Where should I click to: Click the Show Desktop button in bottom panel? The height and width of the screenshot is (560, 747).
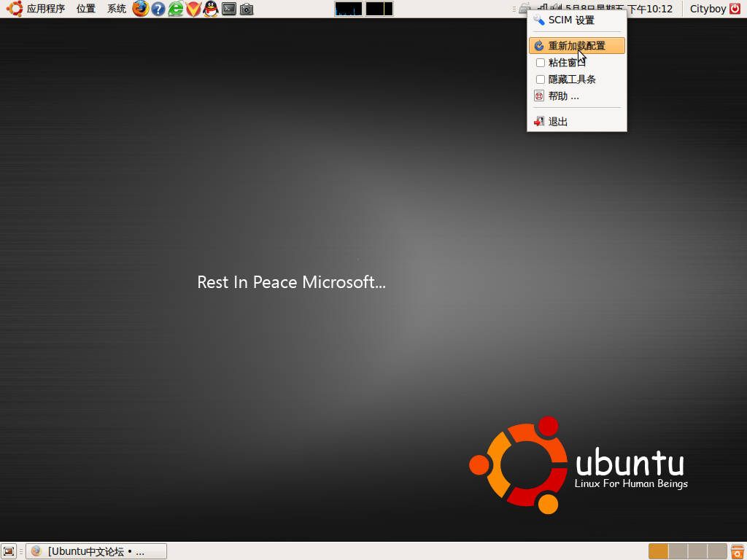click(x=9, y=551)
